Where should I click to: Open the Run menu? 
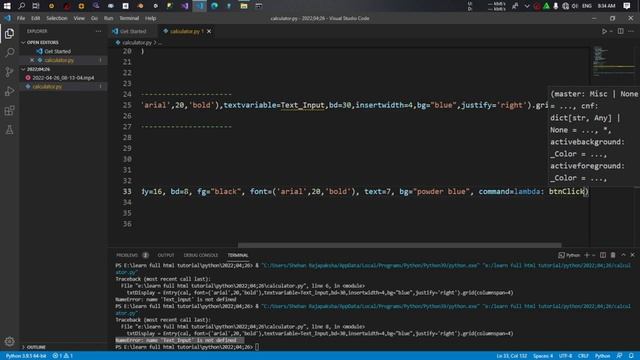click(108, 18)
